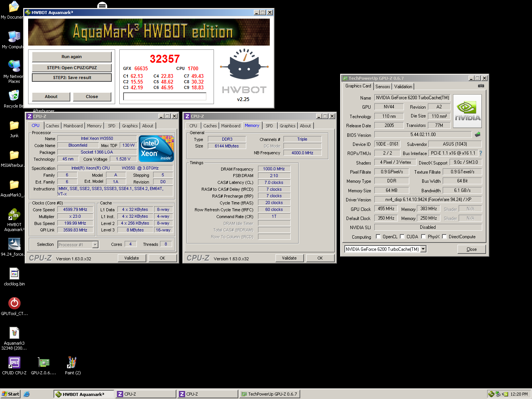The image size is (532, 399).
Task: Click the Start button
Action: pyautogui.click(x=10, y=394)
